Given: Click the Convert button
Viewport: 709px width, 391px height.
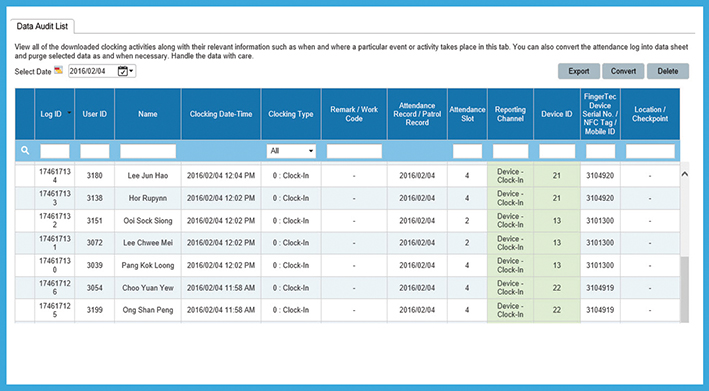Looking at the screenshot, I should (623, 71).
